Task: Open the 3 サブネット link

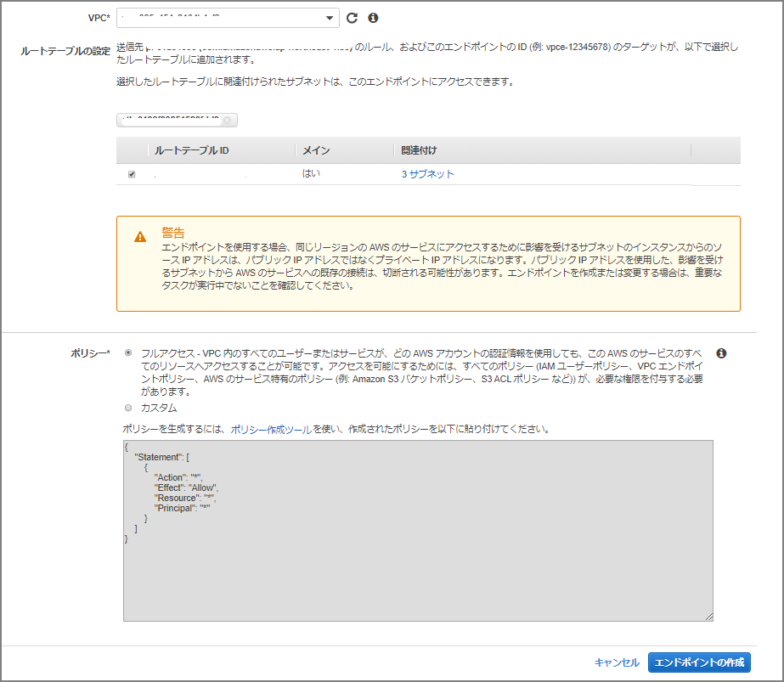Action: 428,174
